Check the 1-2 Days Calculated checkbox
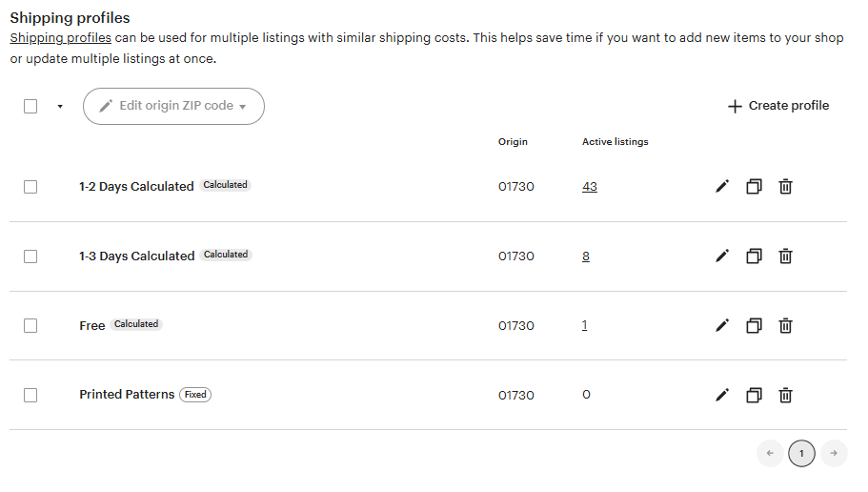Screen dimensions: 868x492 tap(30, 187)
